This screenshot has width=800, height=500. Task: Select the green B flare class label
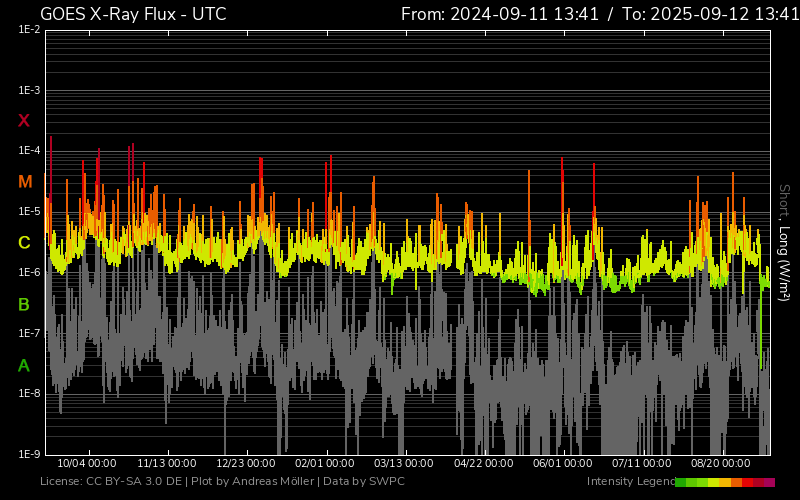point(24,304)
